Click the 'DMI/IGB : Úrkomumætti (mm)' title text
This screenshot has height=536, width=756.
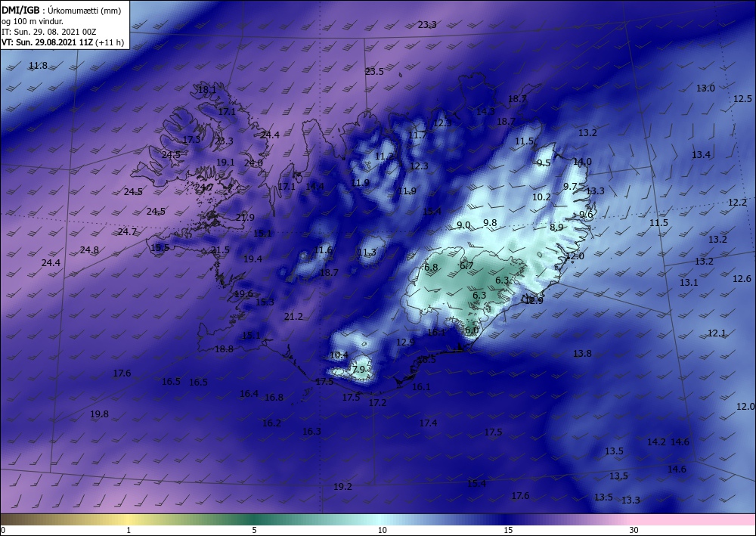(x=61, y=11)
